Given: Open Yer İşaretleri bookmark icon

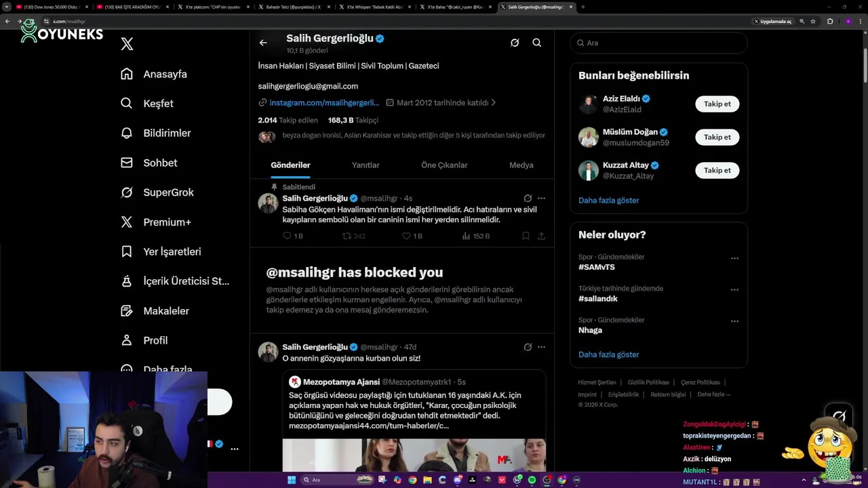Looking at the screenshot, I should [127, 251].
